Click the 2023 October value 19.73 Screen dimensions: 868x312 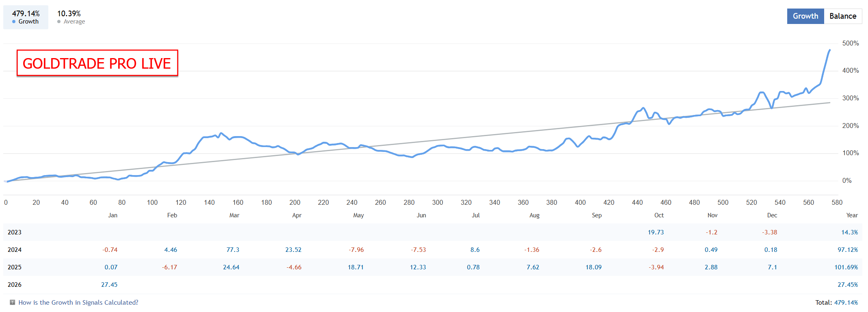656,232
